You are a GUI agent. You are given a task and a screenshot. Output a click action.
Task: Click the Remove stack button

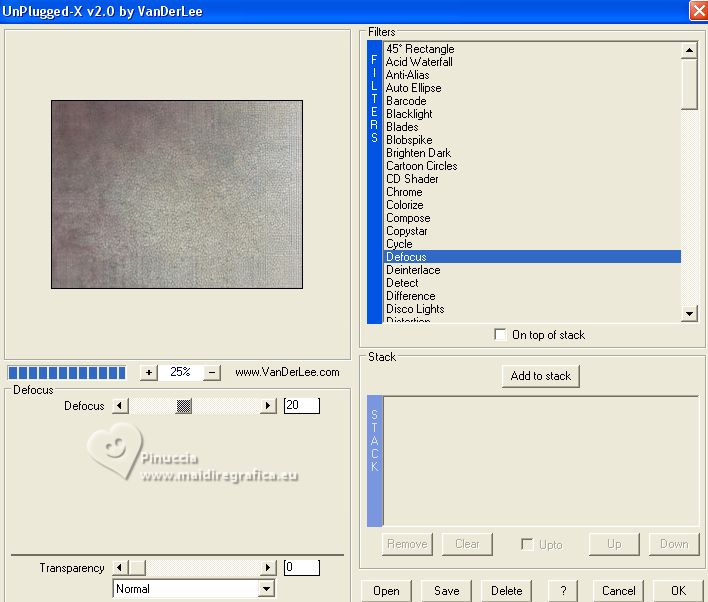tap(407, 544)
